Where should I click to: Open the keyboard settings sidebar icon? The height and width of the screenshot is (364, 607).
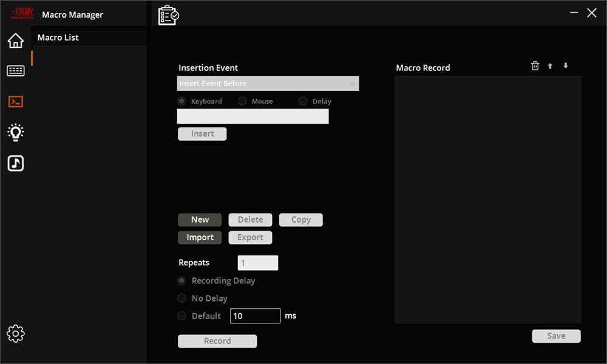[16, 71]
